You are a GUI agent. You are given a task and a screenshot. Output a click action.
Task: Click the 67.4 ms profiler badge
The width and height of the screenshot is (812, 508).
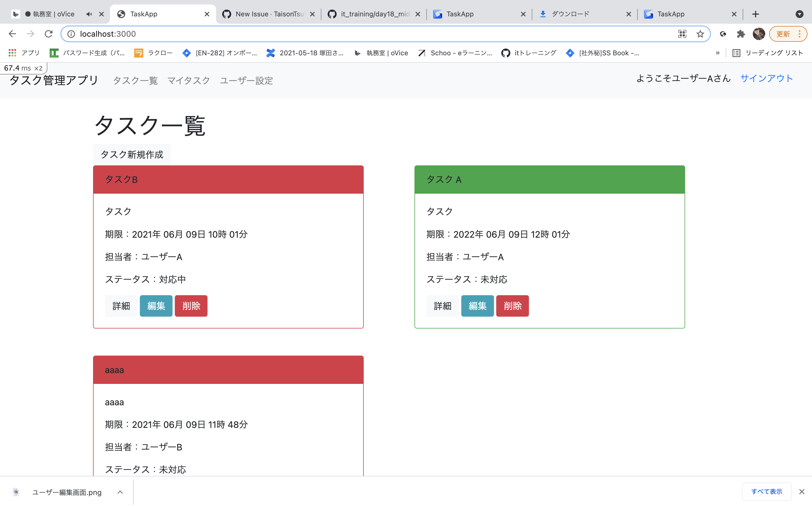tap(23, 68)
